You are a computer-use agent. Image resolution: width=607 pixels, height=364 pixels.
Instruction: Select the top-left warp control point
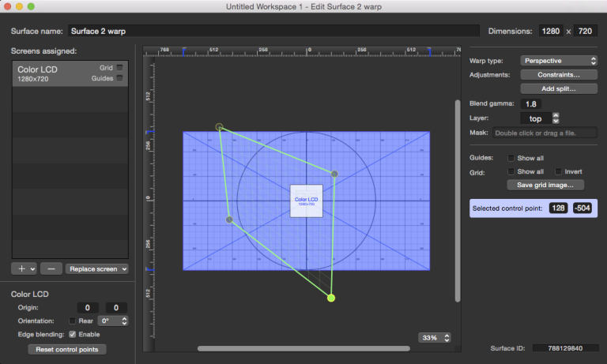point(220,127)
